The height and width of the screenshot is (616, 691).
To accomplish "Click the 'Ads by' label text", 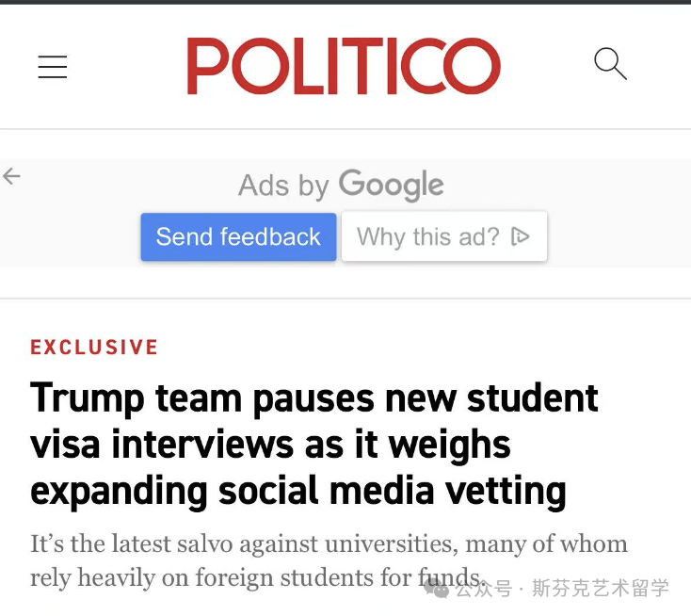I will pyautogui.click(x=283, y=186).
